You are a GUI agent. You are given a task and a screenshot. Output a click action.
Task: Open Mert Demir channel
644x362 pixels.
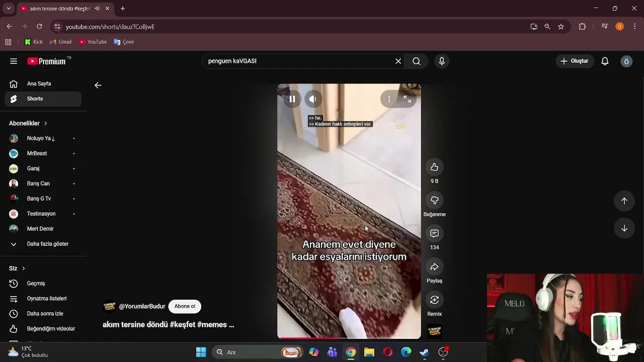43,229
